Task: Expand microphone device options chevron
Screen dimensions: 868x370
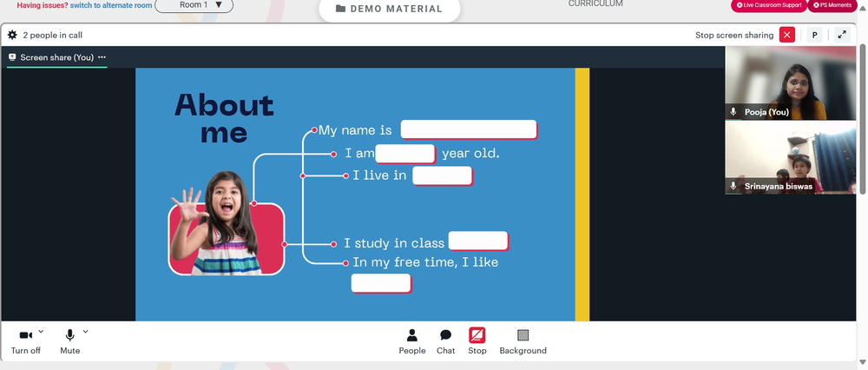Action: tap(85, 332)
